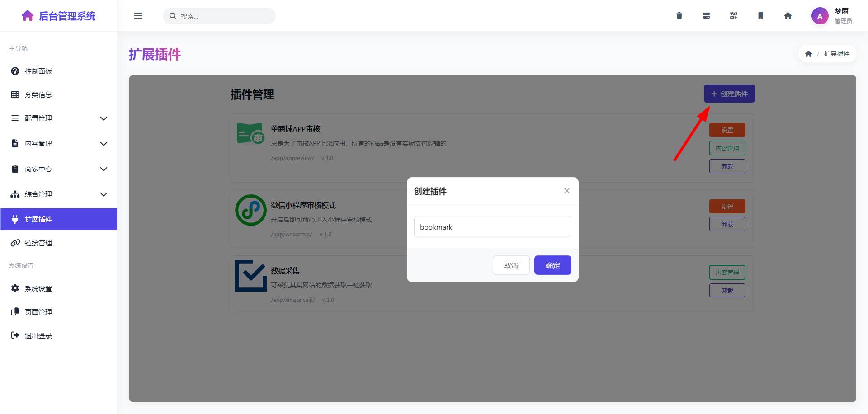Go to 链接管理 in the sidebar
The height and width of the screenshot is (414, 868).
[x=38, y=243]
